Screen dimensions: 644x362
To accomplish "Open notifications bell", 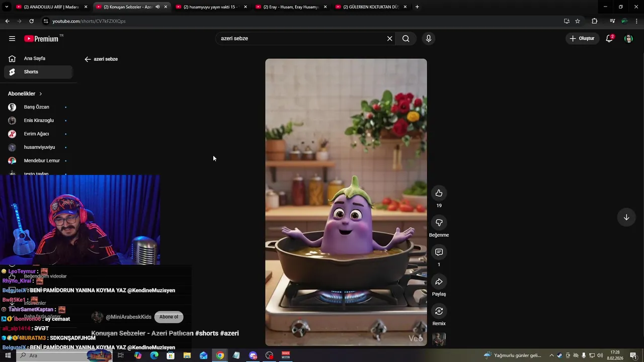I will coord(609,39).
